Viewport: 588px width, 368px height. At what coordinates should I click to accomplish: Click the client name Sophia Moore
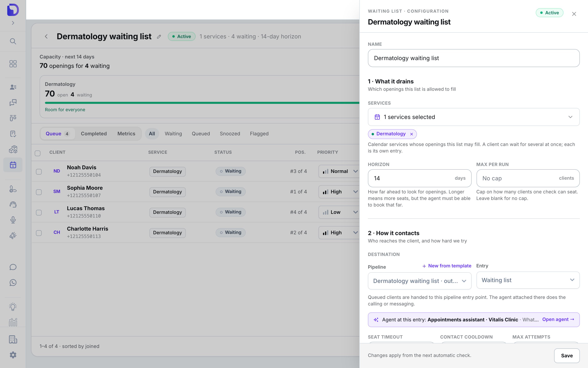tap(85, 188)
